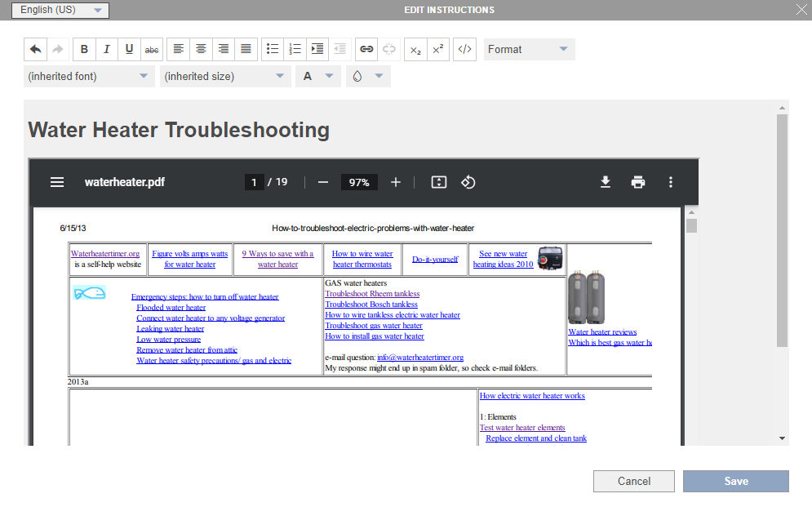Open PDF more options menu

tap(671, 182)
